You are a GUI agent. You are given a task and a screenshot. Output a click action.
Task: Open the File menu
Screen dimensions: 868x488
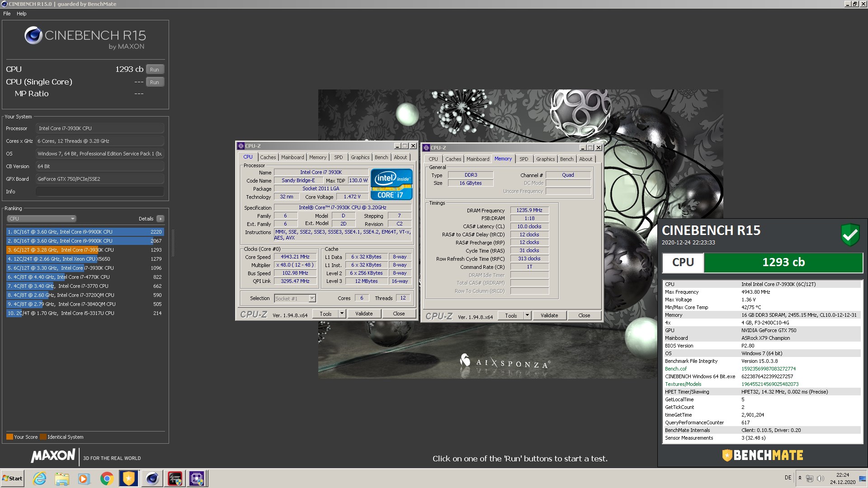coord(7,14)
